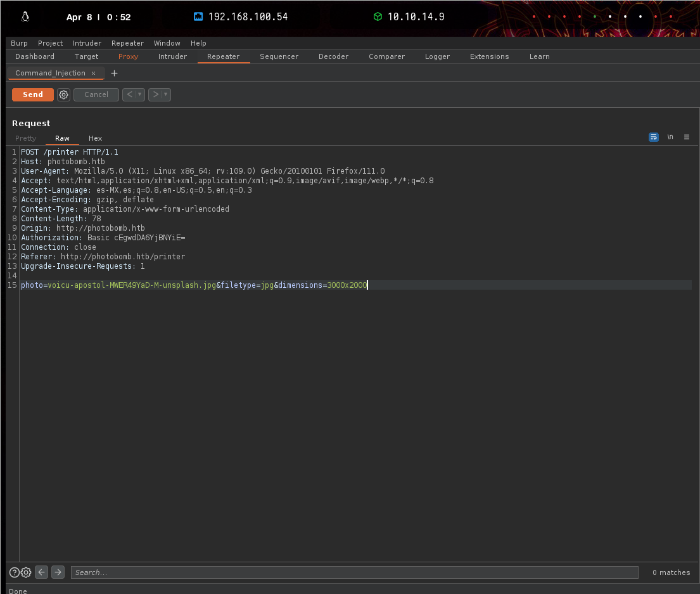Add a new Repeater tab with plus icon

point(114,73)
